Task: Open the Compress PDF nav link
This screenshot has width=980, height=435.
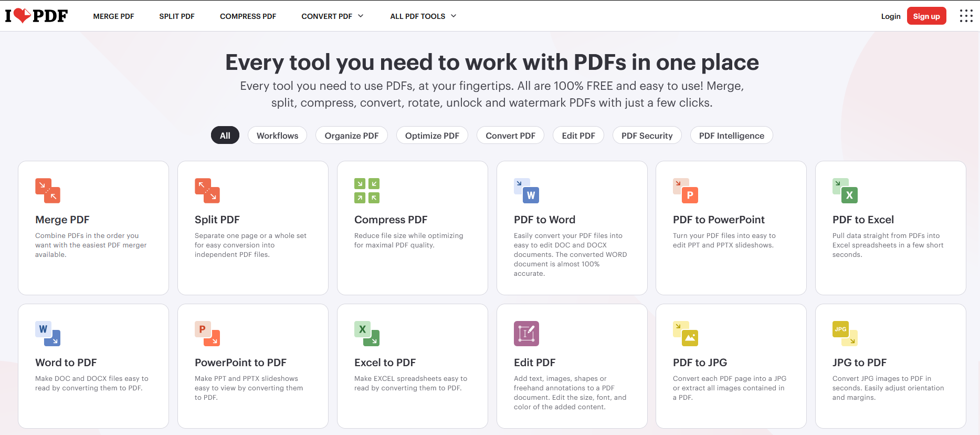Action: 248,16
